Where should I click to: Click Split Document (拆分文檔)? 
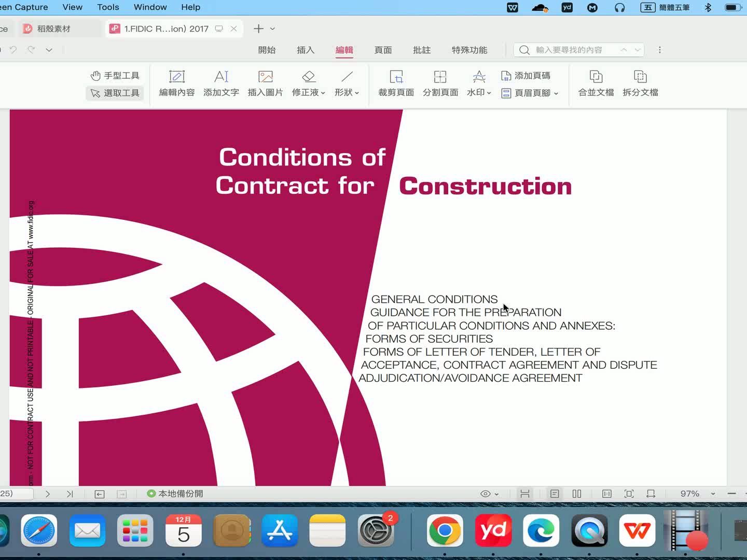click(640, 83)
